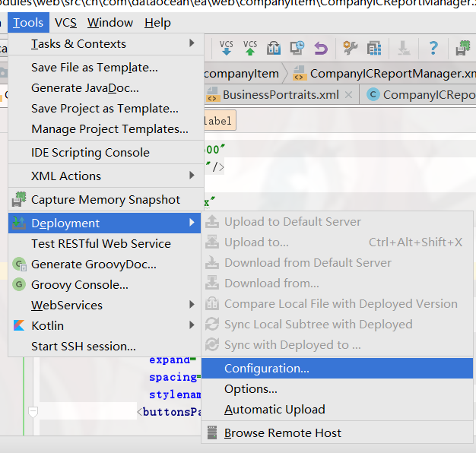Expand Kotlin submenu arrow
Screen dimensions: 476x453
pos(192,325)
